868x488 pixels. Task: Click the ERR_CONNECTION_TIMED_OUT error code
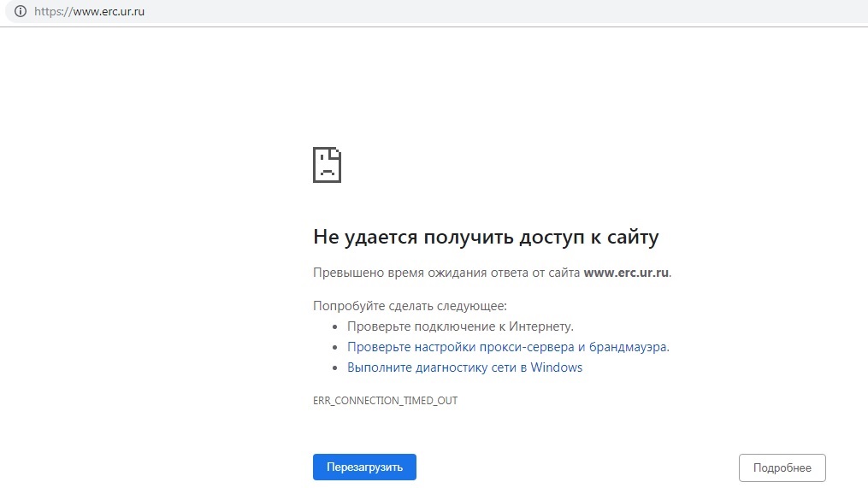click(385, 400)
